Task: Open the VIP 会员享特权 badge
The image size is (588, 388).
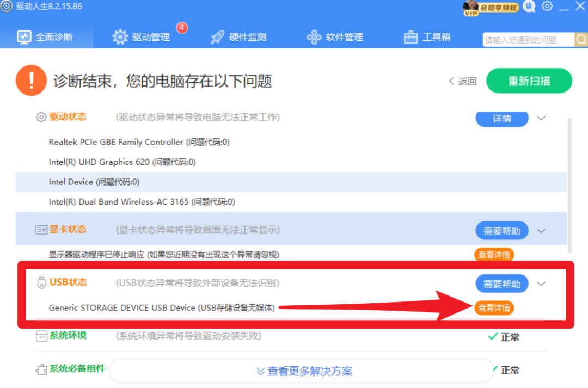Action: coord(491,8)
